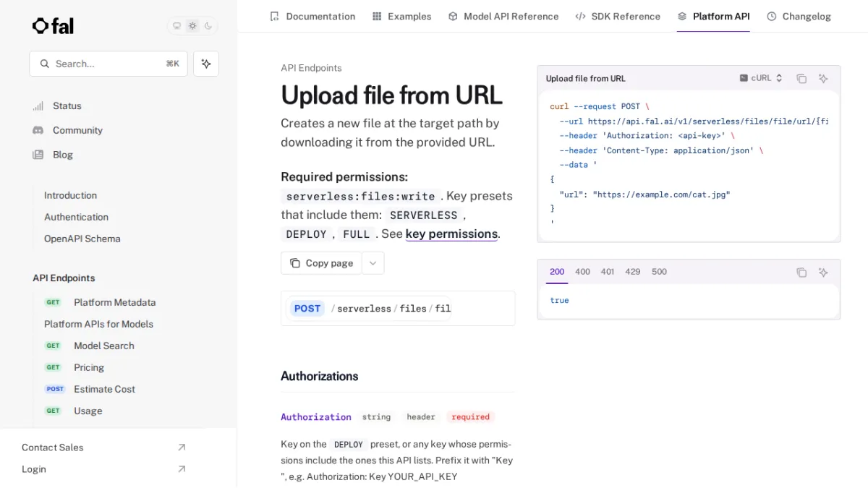Click arrow icon next to Contact Sales

[x=182, y=448]
